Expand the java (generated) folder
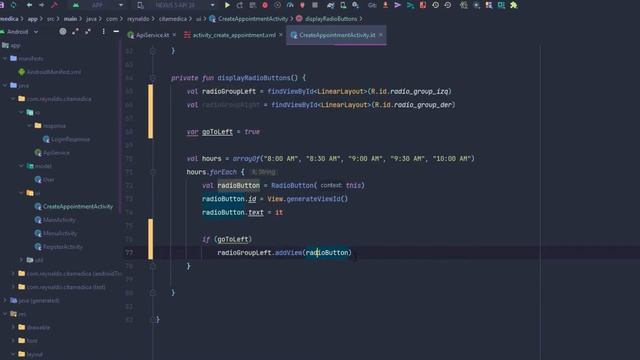The width and height of the screenshot is (640, 360). pyautogui.click(x=5, y=300)
